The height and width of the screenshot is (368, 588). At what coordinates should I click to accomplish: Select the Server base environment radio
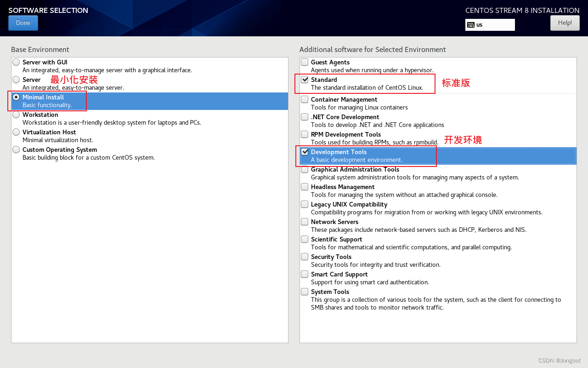pyautogui.click(x=17, y=80)
